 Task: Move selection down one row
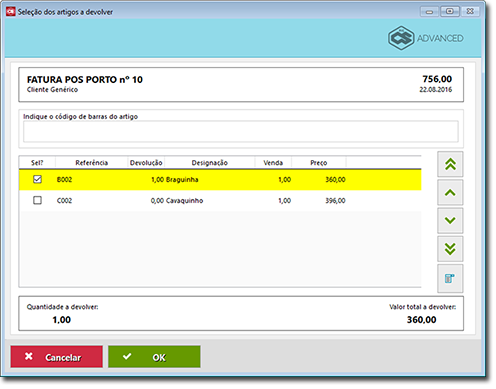(x=450, y=220)
